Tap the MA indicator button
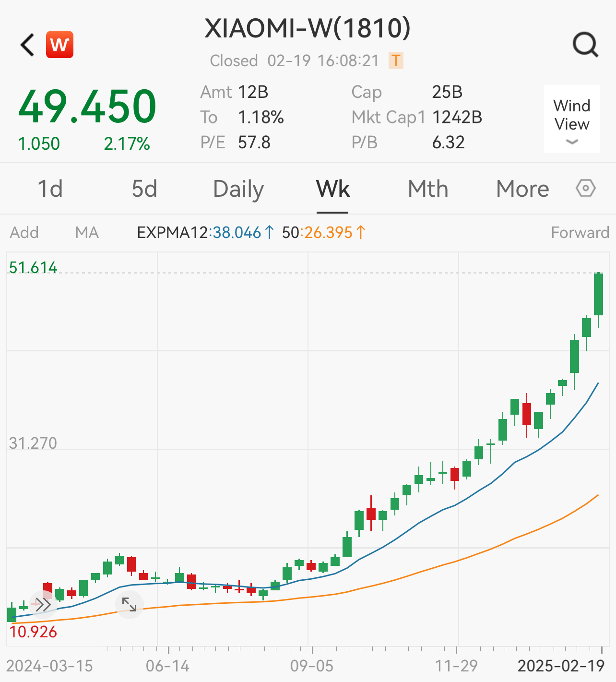This screenshot has height=682, width=616. 87,233
